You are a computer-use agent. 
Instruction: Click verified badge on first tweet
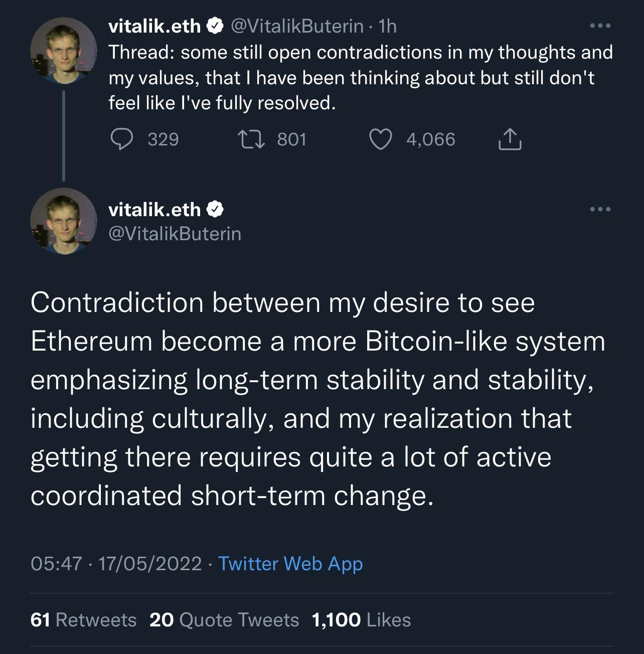click(x=215, y=26)
